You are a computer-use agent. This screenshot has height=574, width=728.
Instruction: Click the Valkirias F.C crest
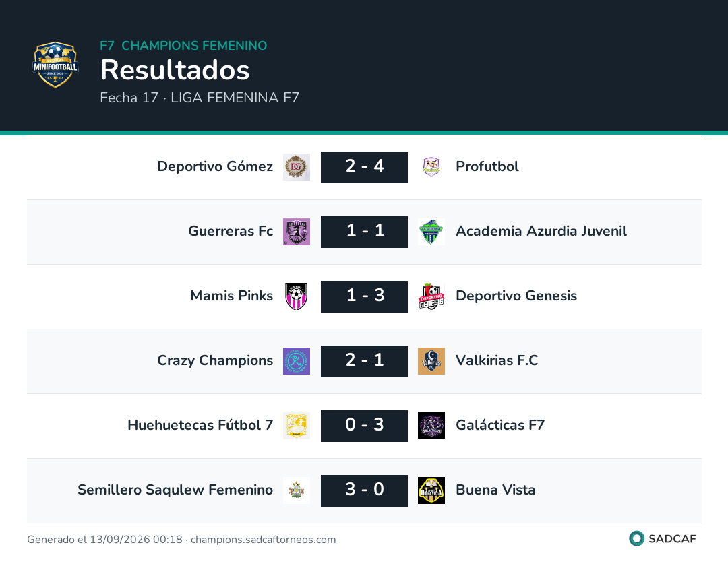(x=431, y=361)
